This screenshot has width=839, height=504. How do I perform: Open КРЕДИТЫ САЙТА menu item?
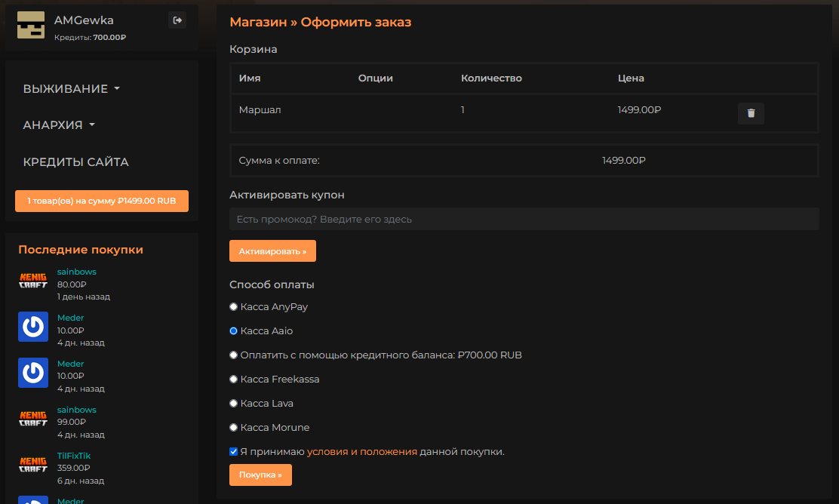[75, 162]
